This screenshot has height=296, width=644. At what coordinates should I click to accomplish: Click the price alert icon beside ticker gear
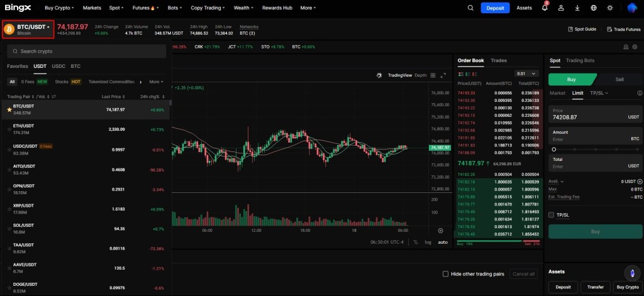[626, 47]
